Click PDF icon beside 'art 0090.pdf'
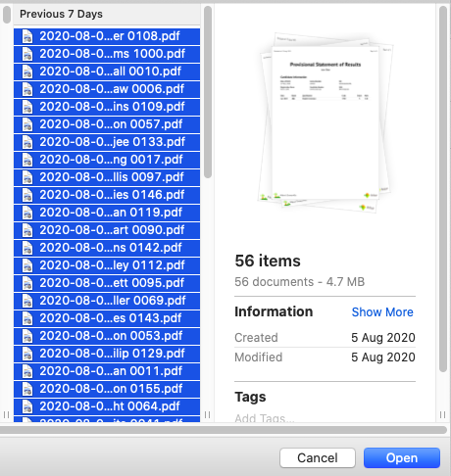The image size is (451, 476). [27, 230]
